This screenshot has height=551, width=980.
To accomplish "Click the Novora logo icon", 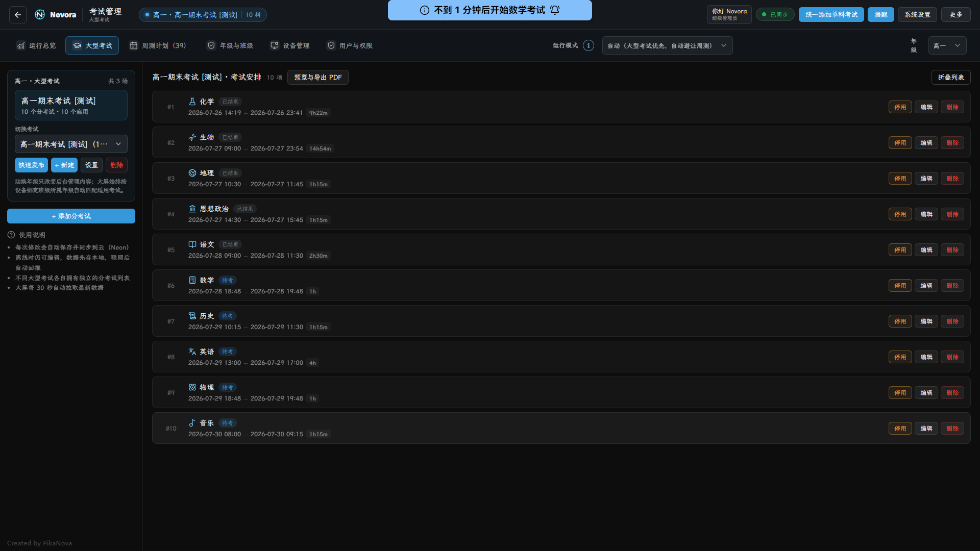I will point(40,15).
